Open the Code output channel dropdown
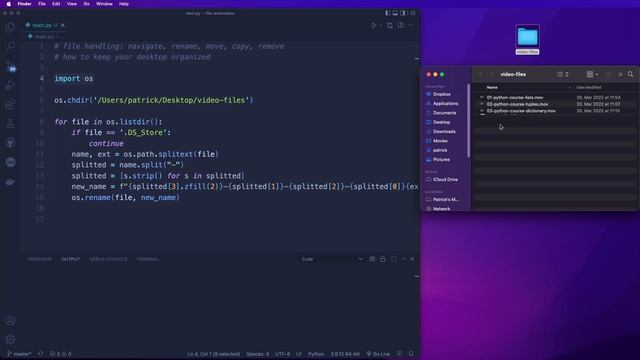Viewport: 640px width, 360px height. [x=332, y=259]
